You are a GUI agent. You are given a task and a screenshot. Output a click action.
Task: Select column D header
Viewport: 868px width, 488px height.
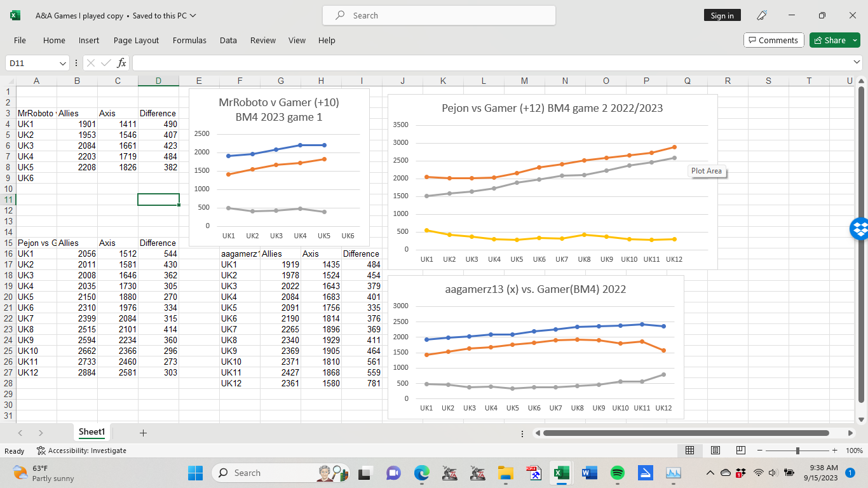point(158,81)
